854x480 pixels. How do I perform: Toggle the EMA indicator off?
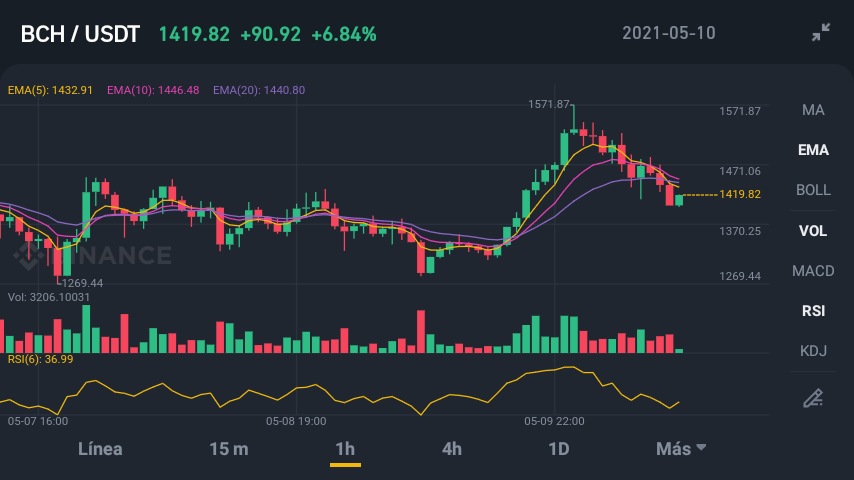coord(813,150)
